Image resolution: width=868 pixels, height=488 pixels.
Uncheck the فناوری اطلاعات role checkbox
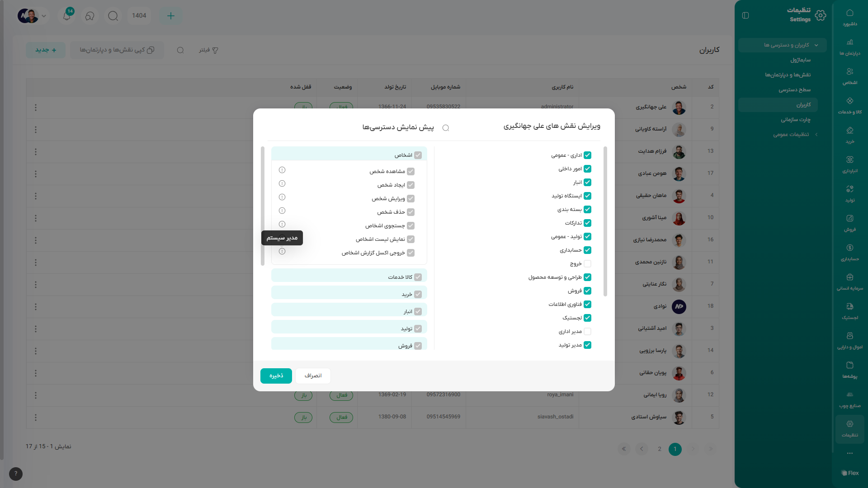pyautogui.click(x=587, y=305)
